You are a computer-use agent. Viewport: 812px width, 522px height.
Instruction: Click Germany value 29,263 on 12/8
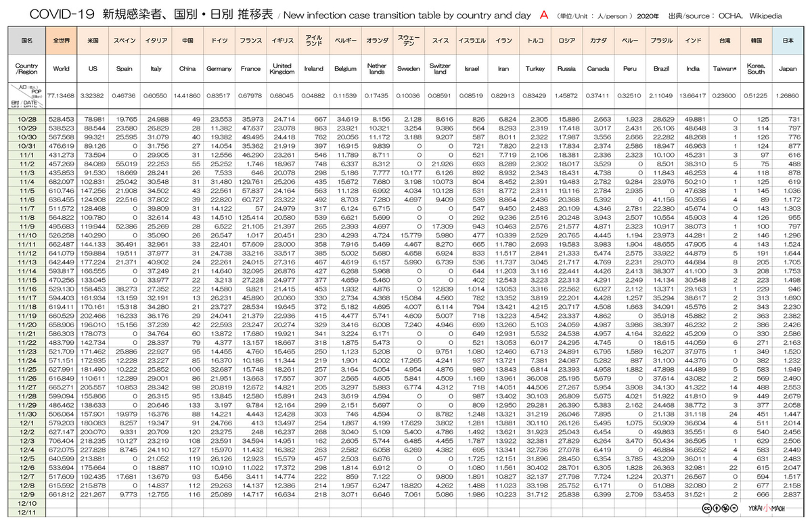point(222,485)
